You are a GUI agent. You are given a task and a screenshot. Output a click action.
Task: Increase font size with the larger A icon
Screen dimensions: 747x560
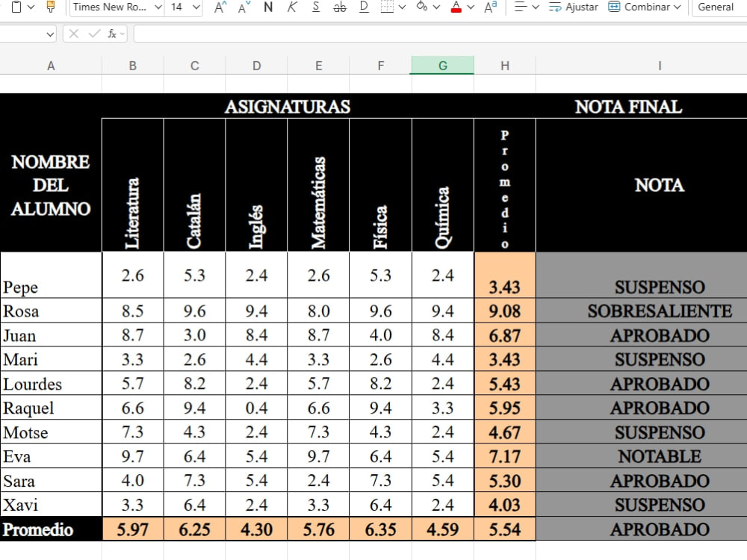click(220, 7)
